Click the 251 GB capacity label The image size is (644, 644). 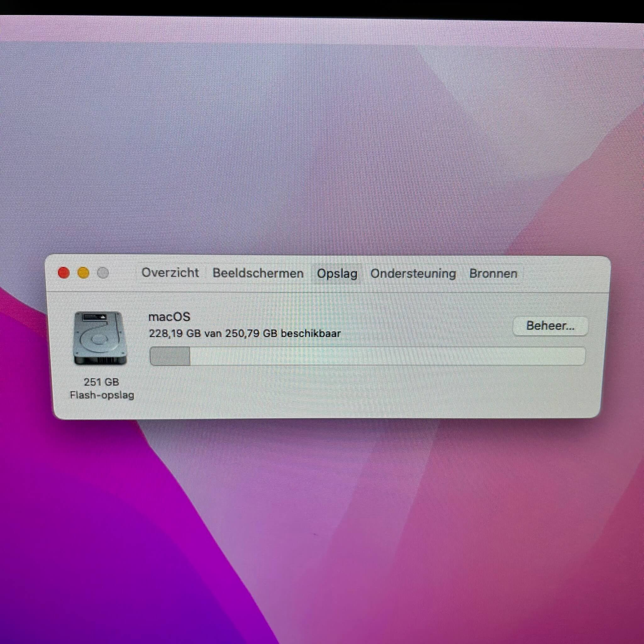click(101, 382)
